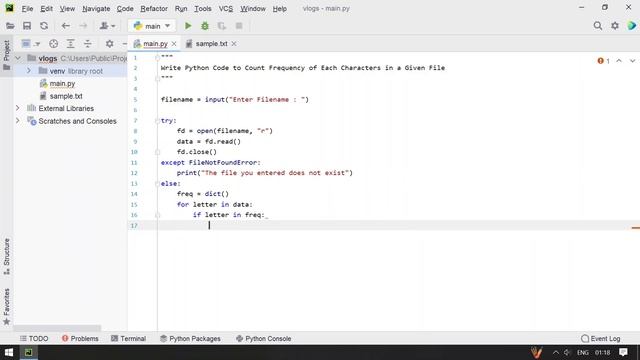
Task: Open the TODO tool window
Action: click(x=34, y=338)
